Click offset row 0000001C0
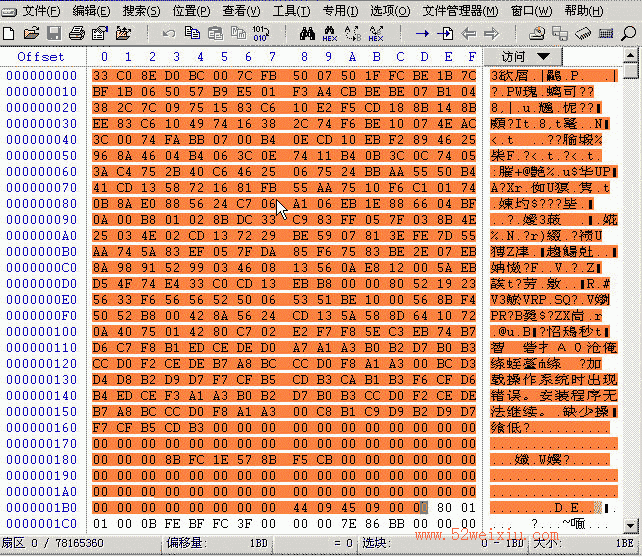Viewport: 642px width, 557px height. pyautogui.click(x=41, y=524)
